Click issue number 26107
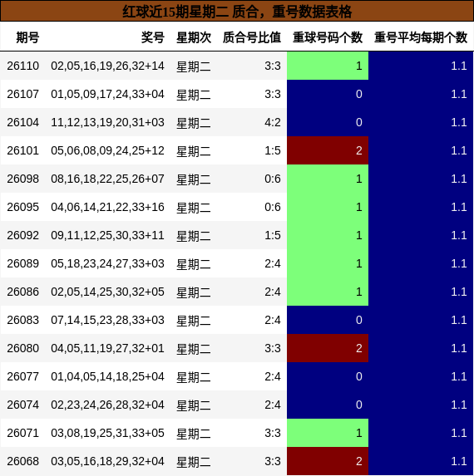 click(x=23, y=94)
